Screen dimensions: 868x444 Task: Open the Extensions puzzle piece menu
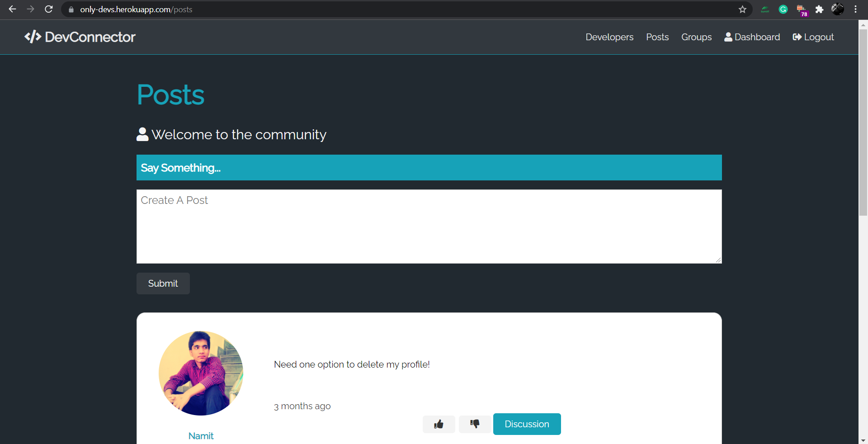click(x=819, y=9)
